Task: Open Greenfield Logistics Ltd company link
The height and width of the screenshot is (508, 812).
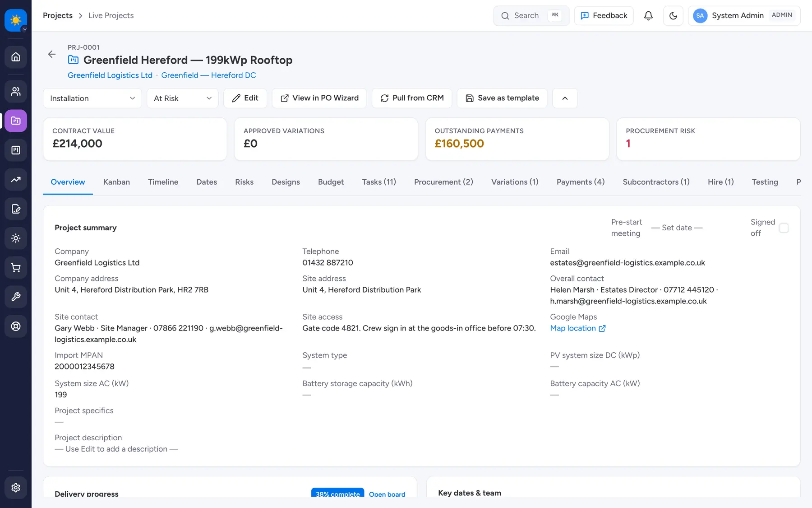Action: pos(110,75)
